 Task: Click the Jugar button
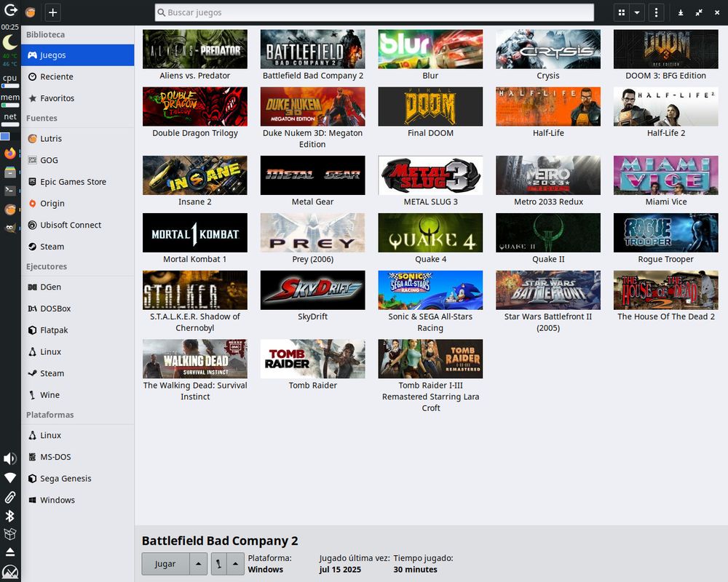(x=165, y=563)
